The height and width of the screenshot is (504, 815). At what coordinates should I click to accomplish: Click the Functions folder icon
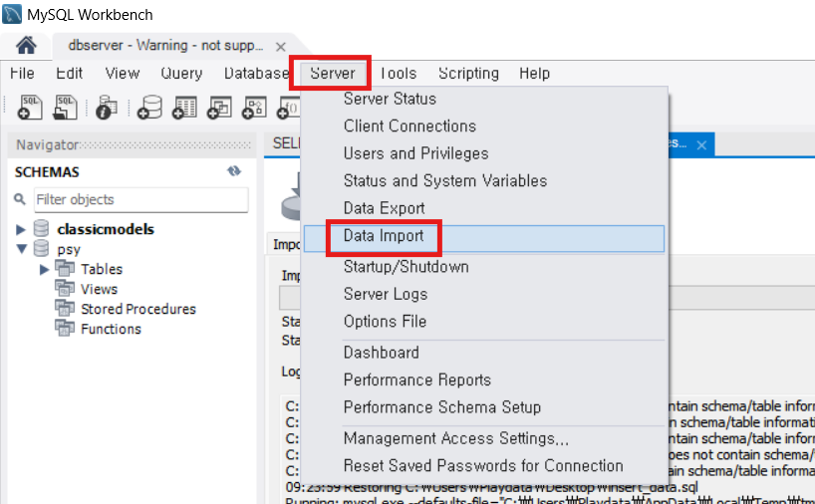65,328
